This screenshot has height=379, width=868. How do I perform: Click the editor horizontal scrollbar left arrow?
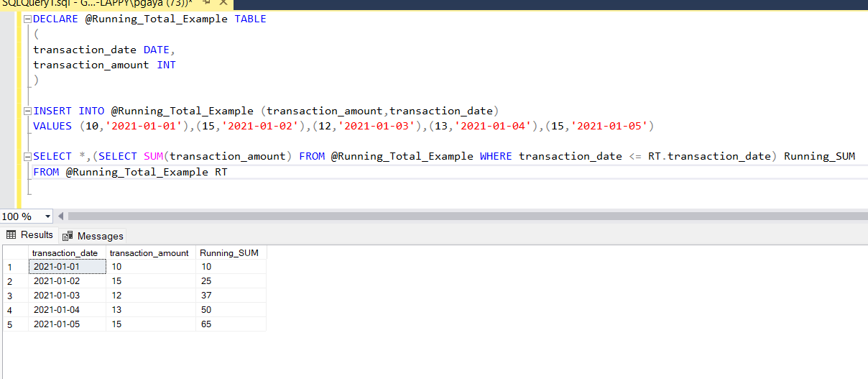61,216
